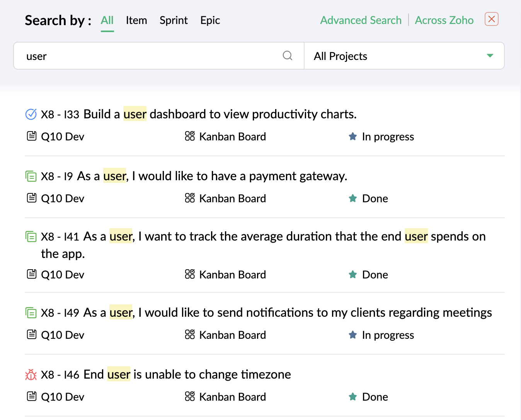The image size is (521, 420).
Task: Click the project icon in the I9 row
Action: pos(32,198)
